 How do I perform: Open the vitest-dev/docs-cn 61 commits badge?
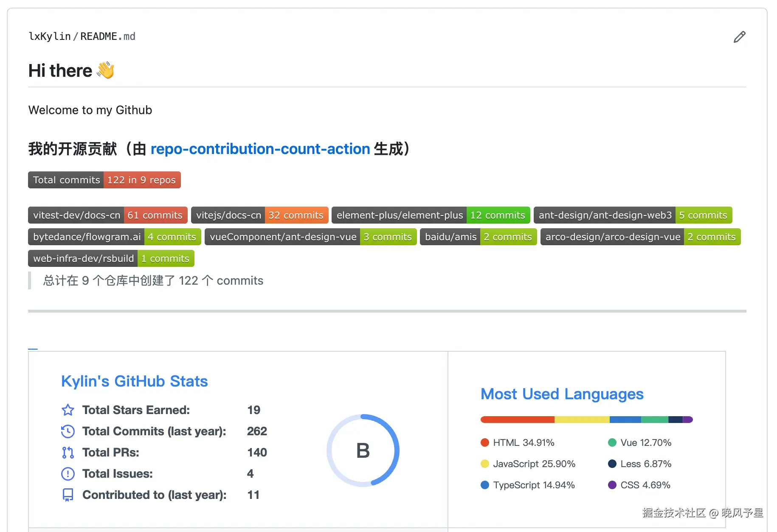click(108, 215)
